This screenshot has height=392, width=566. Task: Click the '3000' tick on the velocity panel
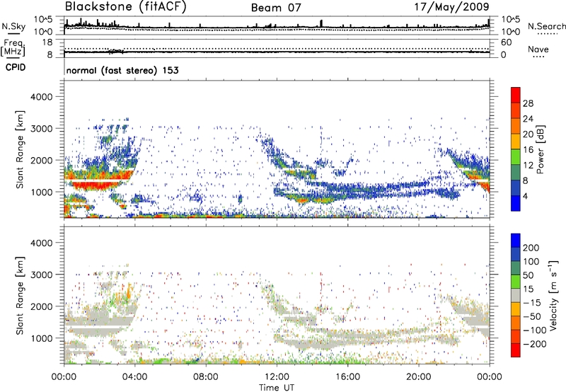tap(42, 275)
